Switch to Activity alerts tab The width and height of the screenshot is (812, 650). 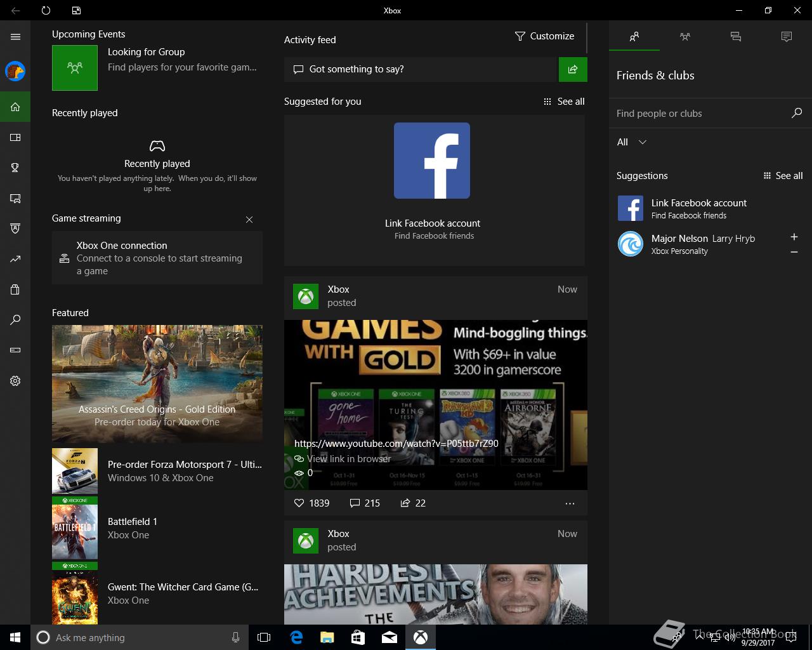[x=787, y=37]
